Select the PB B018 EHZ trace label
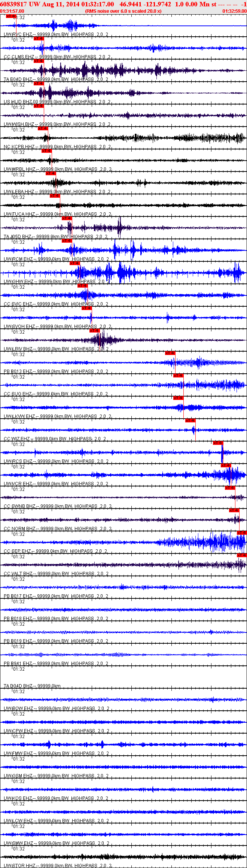Screen dimensions: 247x868 click(x=56, y=619)
